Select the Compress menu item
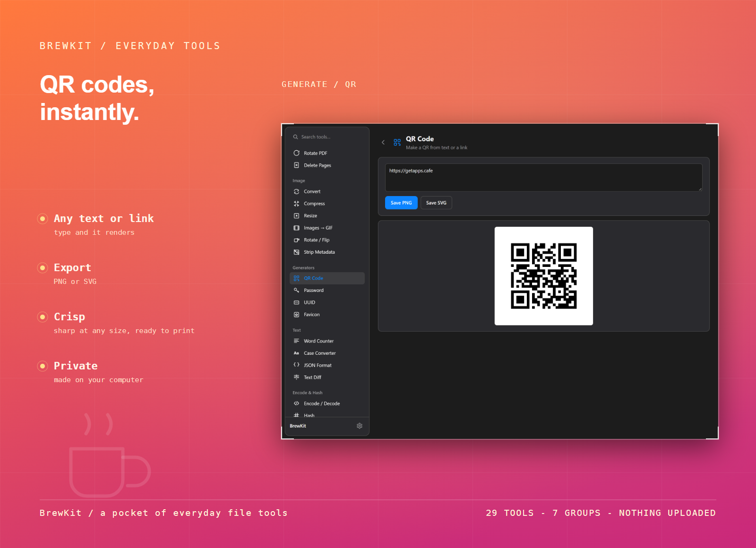The image size is (756, 548). tap(327, 204)
